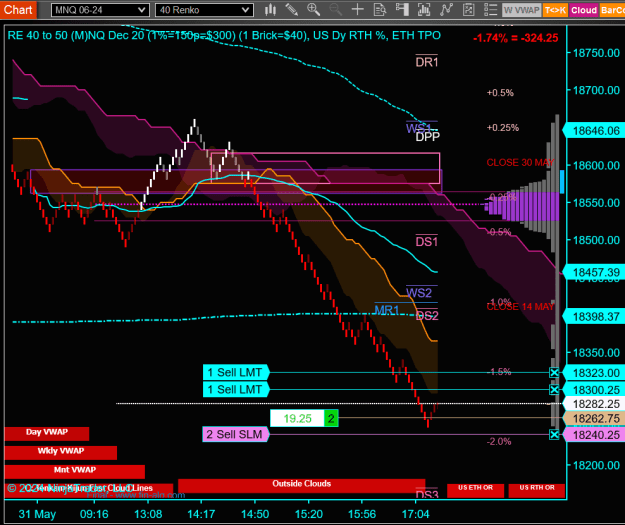Click the 14:17 time axis label

click(201, 514)
